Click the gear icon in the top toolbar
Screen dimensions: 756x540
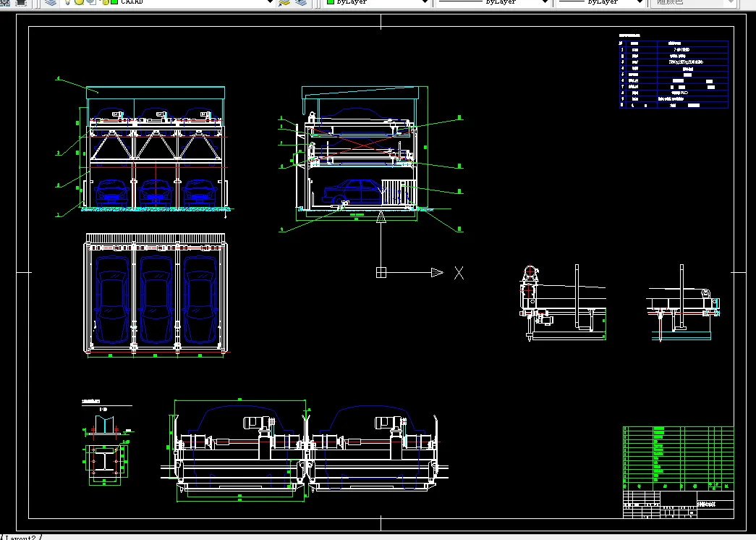5,2
